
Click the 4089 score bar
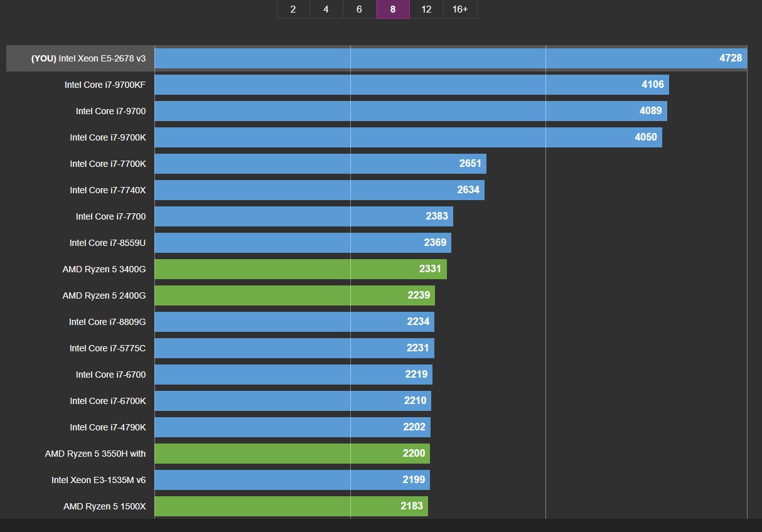coord(411,111)
